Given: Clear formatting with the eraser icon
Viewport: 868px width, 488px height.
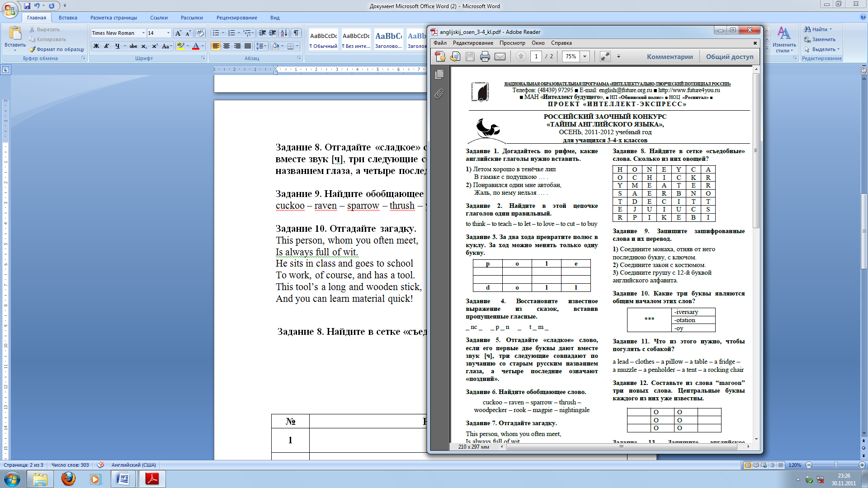Looking at the screenshot, I should 200,33.
